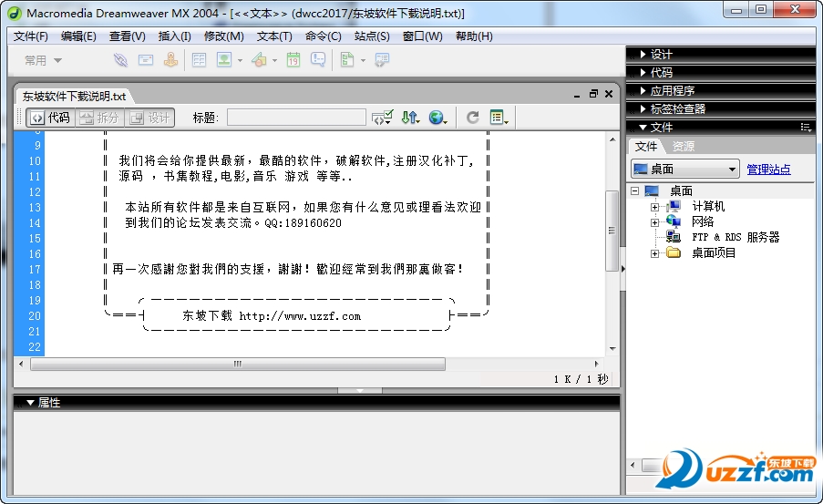Open the 查看(V) menu
This screenshot has width=823, height=504.
[x=127, y=36]
